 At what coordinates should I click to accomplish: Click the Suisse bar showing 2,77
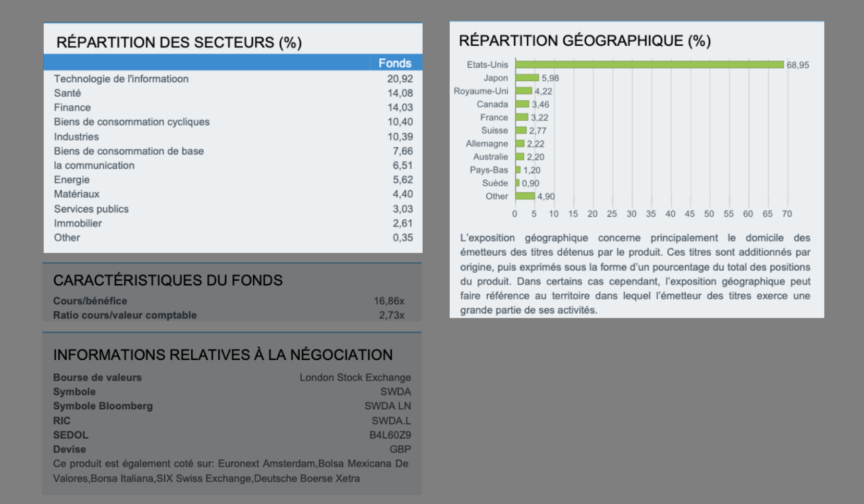tap(520, 130)
